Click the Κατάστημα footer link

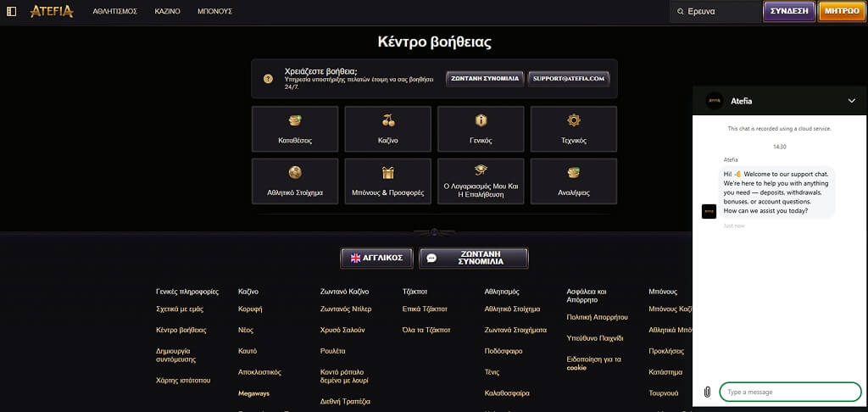tap(665, 372)
